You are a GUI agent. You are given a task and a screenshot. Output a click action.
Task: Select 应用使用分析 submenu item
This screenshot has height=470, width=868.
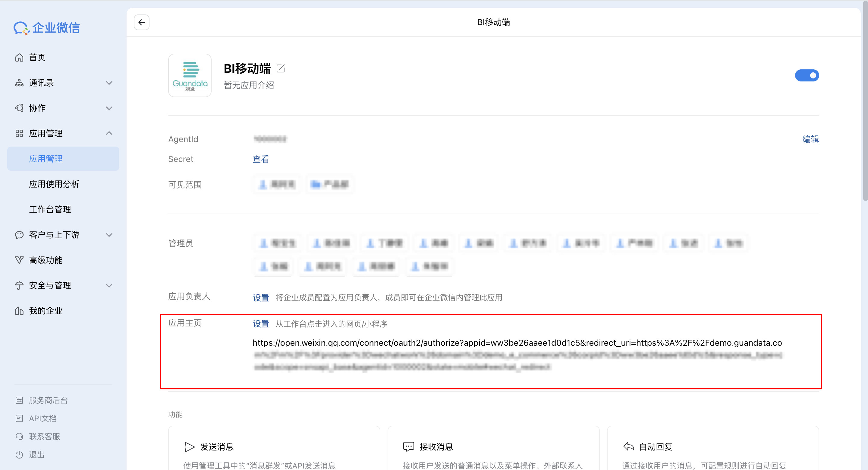(x=54, y=184)
